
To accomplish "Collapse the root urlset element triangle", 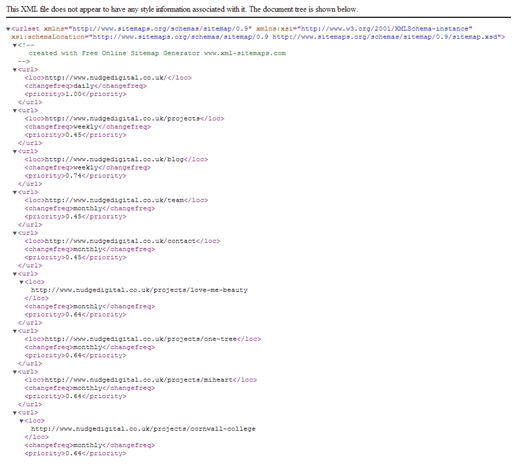I will click(8, 29).
